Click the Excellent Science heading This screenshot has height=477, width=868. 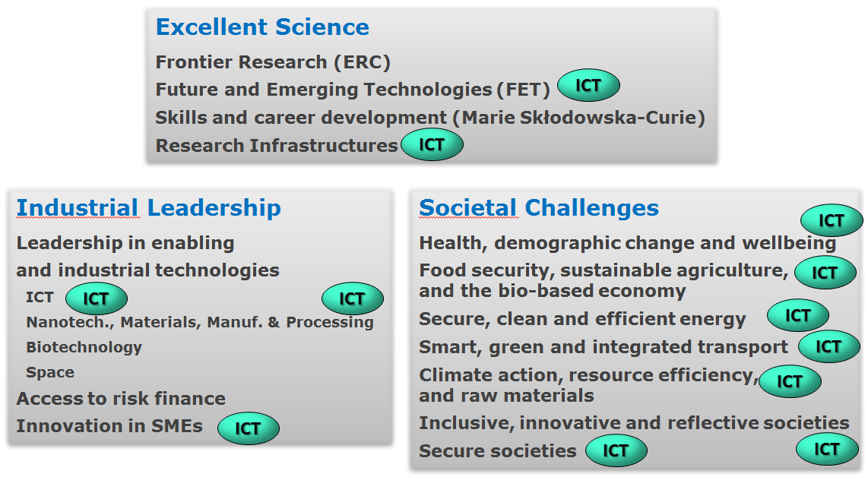(262, 27)
